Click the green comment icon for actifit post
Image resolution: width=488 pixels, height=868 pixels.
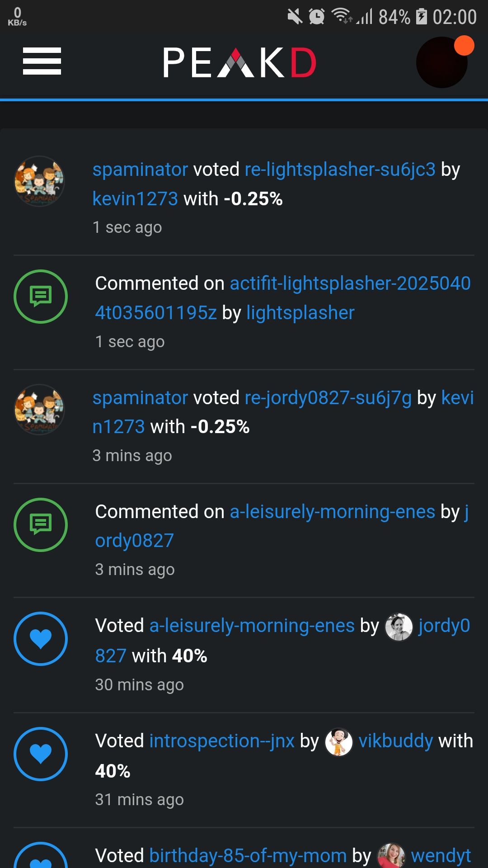[x=41, y=297]
